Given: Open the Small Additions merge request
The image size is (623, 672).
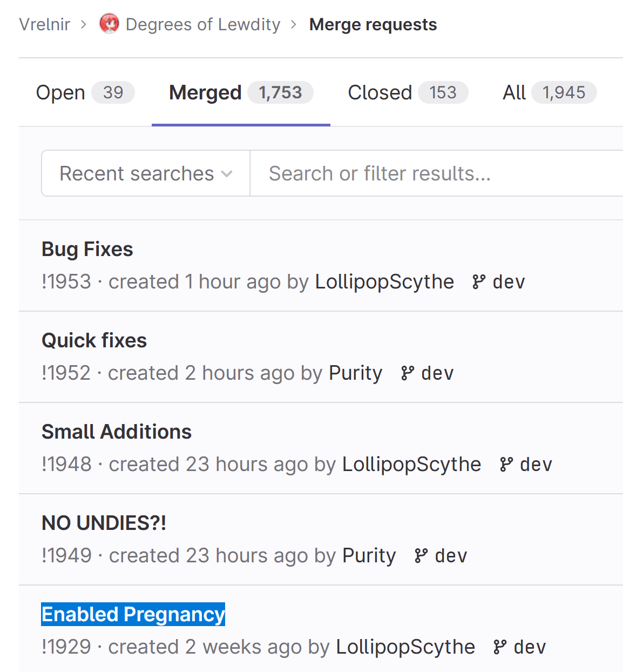Looking at the screenshot, I should tap(117, 432).
